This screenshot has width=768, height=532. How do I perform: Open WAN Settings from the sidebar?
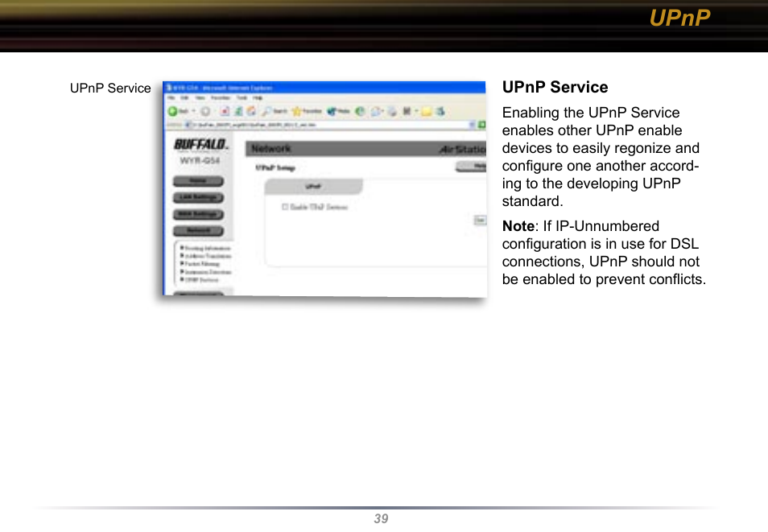(198, 215)
